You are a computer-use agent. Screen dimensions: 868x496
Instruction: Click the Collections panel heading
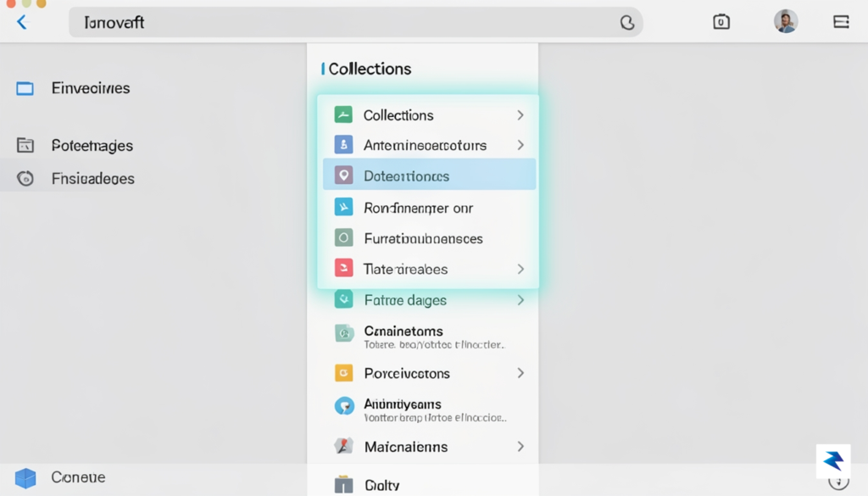point(370,69)
